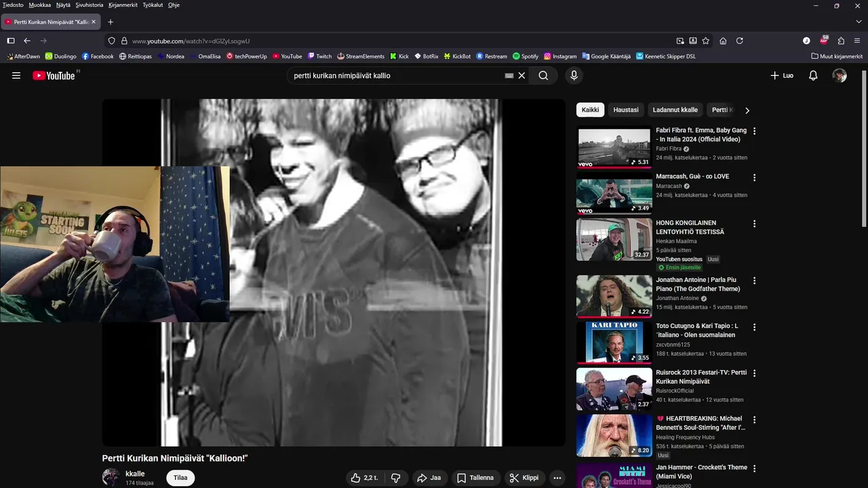Screen dimensions: 868x488
Task: Click the page vertical scrollbar
Action: [x=864, y=148]
